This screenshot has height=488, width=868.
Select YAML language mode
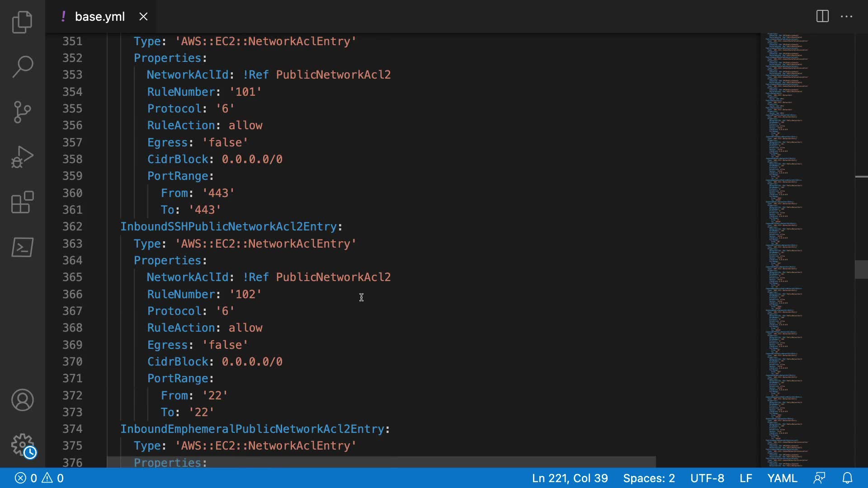[782, 478]
